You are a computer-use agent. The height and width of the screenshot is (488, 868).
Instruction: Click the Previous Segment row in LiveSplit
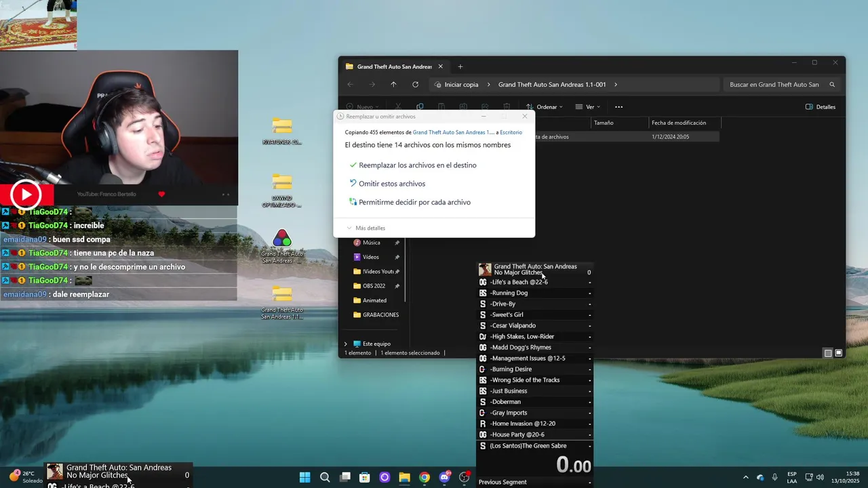535,482
